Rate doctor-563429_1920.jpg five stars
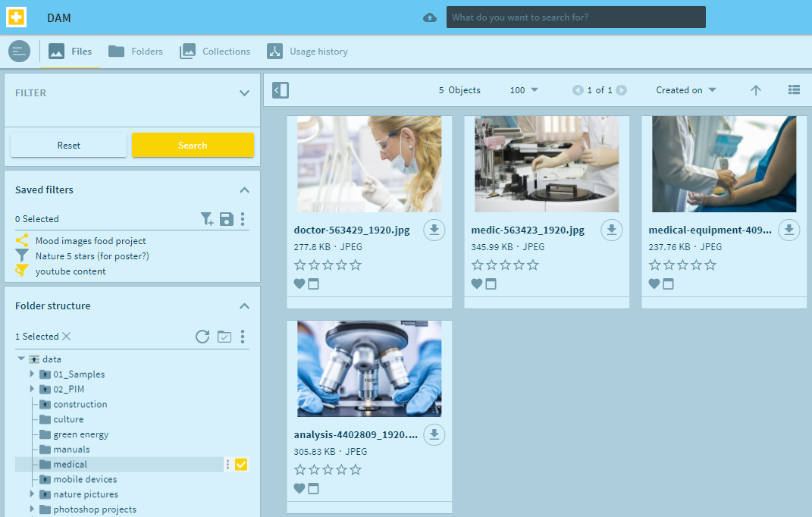The height and width of the screenshot is (517, 812). pyautogui.click(x=356, y=265)
